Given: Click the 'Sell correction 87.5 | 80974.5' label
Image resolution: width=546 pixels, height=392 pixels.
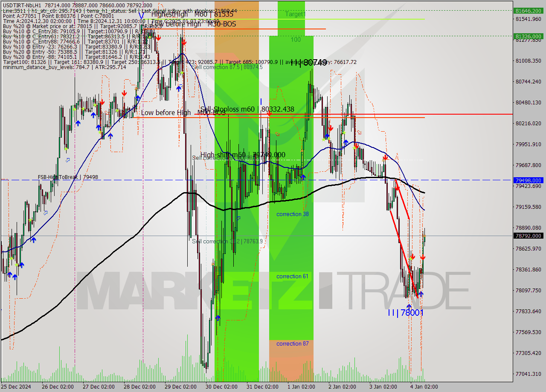Looking at the screenshot, I should 227,67.
